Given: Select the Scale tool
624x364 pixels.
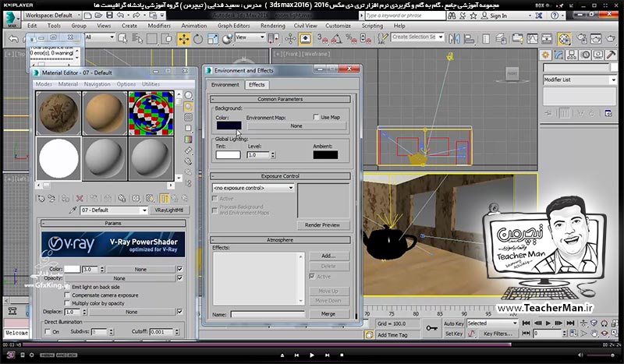Looking at the screenshot, I should pyautogui.click(x=213, y=39).
